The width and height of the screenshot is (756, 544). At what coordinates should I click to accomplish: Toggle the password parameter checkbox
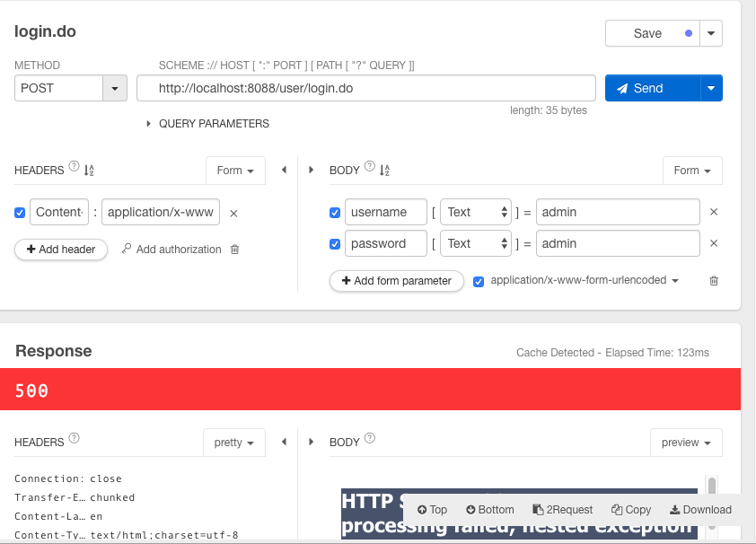335,244
